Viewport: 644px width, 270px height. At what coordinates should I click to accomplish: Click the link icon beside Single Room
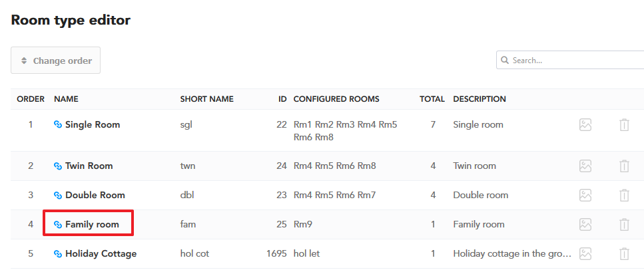pos(58,124)
